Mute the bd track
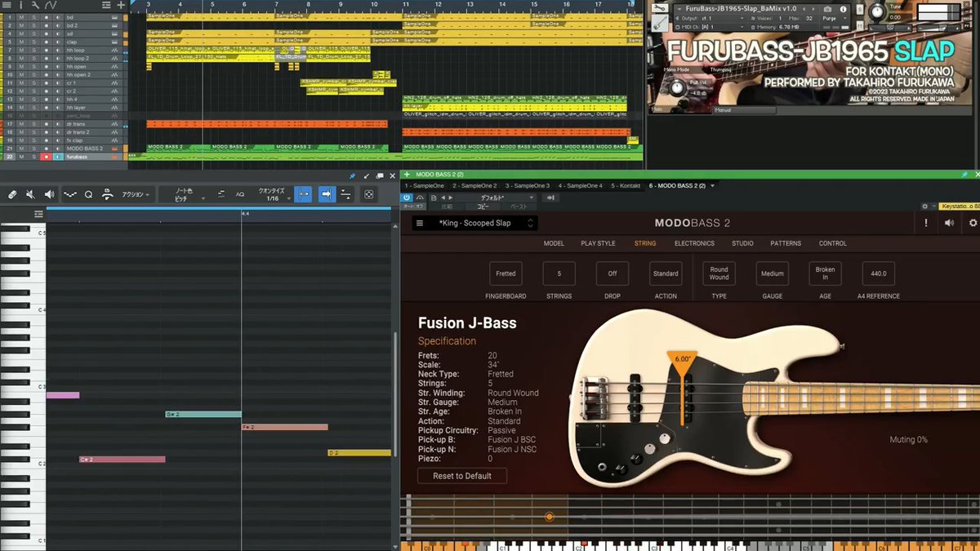Image resolution: width=980 pixels, height=551 pixels. (x=21, y=17)
